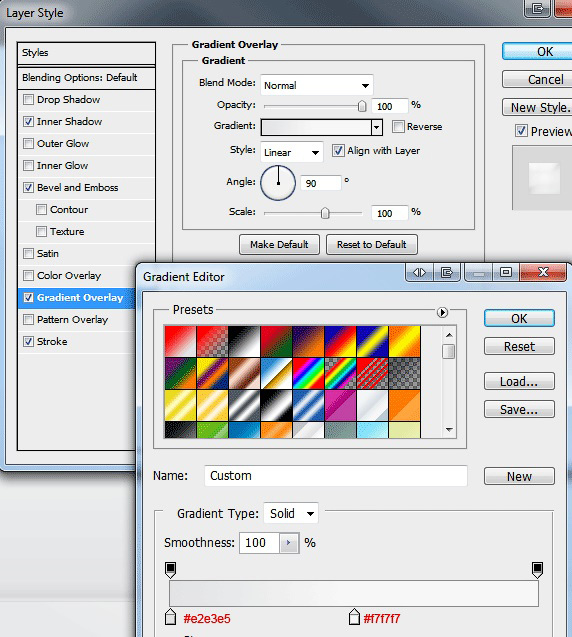Screen dimensions: 572x637
Task: Click the Load... button in Gradient Editor
Action: (519, 381)
